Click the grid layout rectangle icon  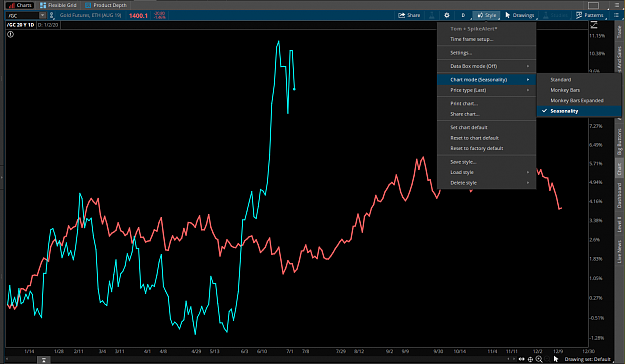594,5
